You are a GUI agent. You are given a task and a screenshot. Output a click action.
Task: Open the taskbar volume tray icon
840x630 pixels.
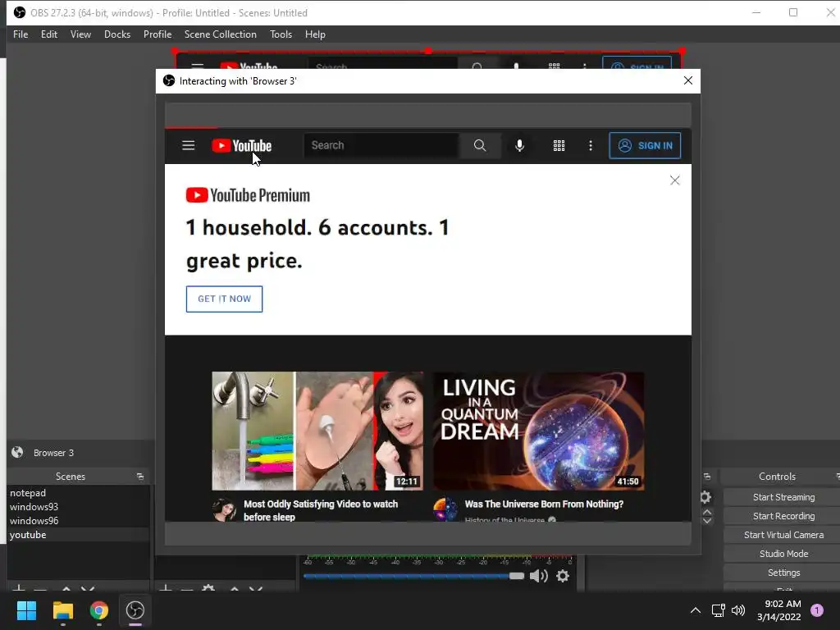[738, 610]
